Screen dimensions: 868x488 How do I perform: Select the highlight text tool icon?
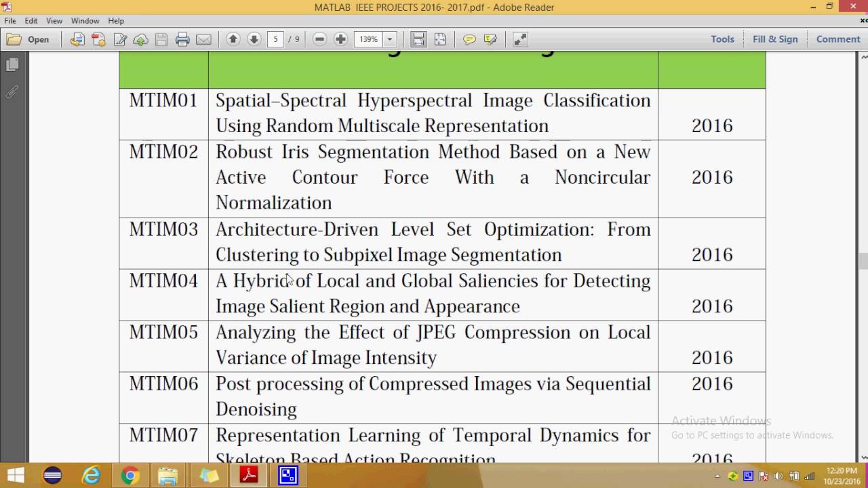tap(490, 39)
